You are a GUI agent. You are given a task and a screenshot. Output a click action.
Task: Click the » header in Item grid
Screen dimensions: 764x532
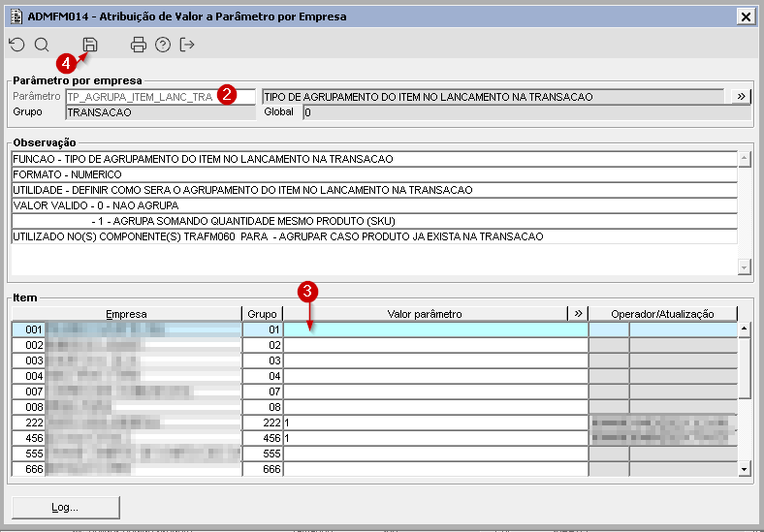coord(578,314)
